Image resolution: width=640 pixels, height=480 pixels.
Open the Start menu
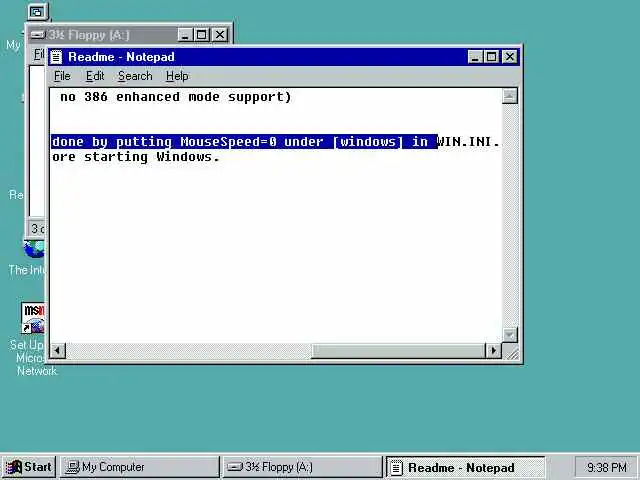coord(29,467)
